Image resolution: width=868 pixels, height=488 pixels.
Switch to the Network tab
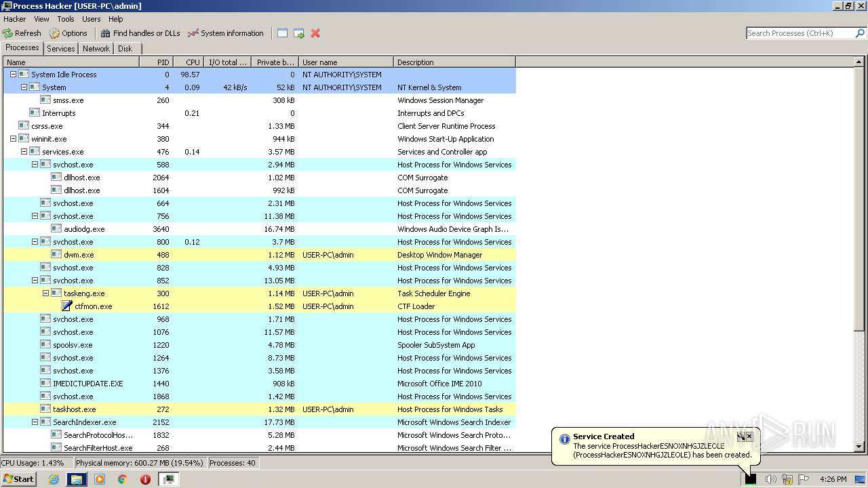[96, 49]
